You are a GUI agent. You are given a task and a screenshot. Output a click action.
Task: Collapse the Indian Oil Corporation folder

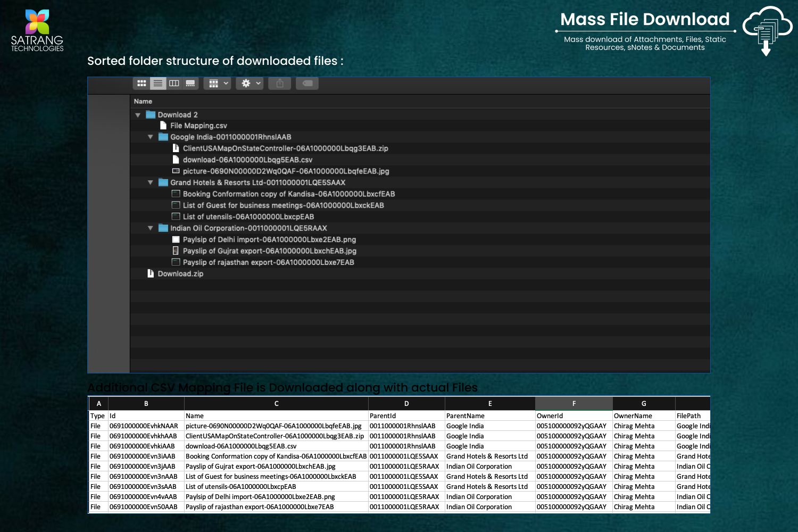coord(151,228)
